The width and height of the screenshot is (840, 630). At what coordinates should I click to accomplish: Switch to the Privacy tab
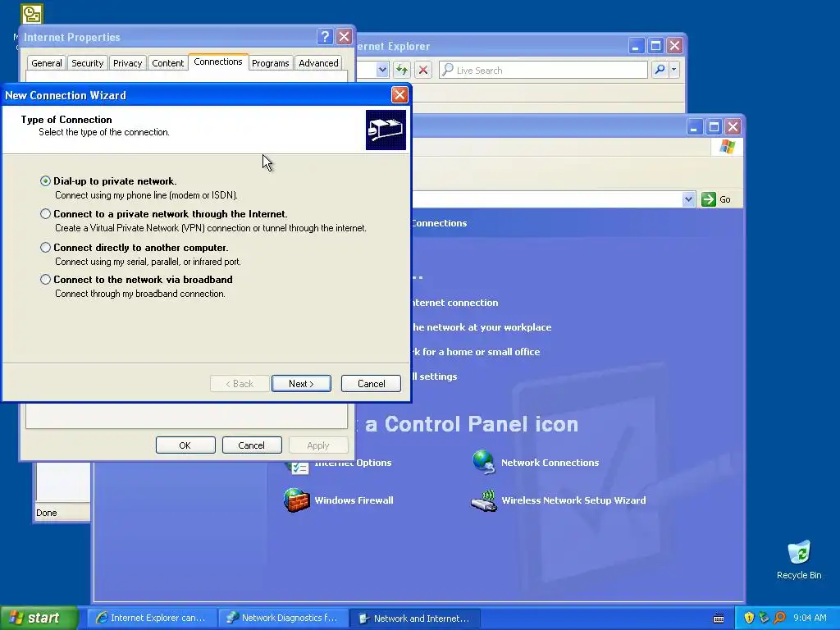[127, 63]
